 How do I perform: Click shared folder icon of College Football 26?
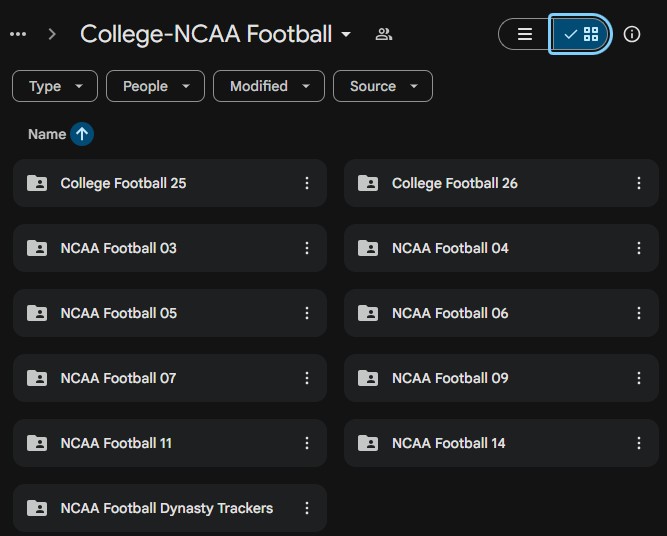click(x=368, y=183)
